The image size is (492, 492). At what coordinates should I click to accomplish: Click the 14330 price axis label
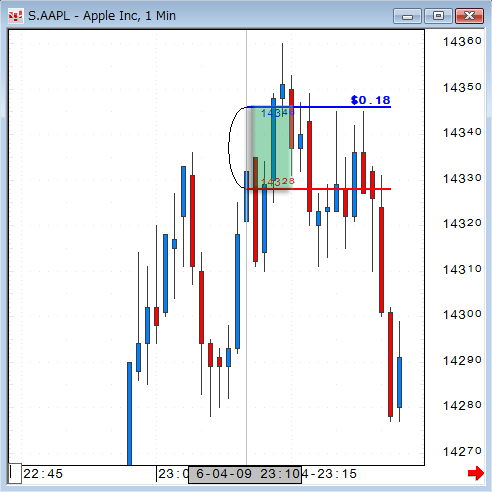(462, 178)
